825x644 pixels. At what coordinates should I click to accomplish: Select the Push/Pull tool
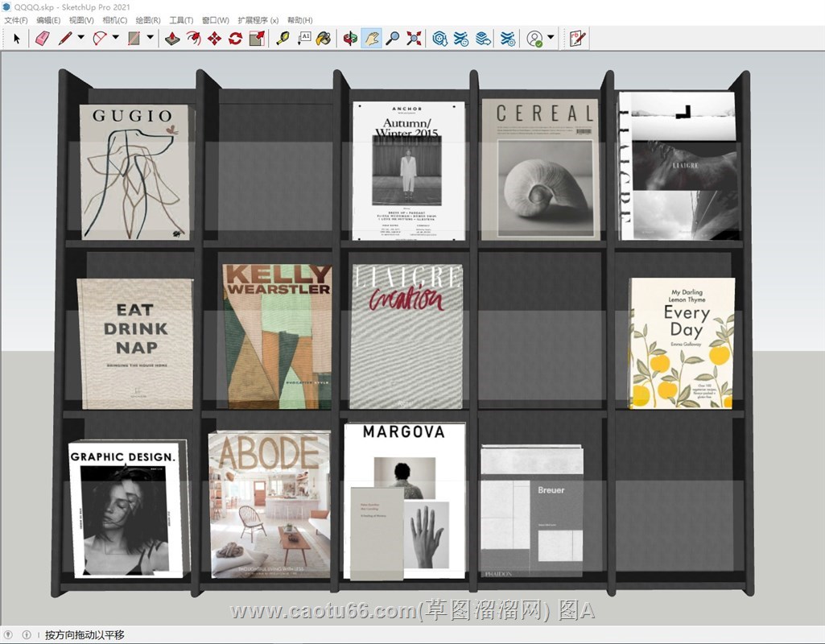(x=172, y=39)
